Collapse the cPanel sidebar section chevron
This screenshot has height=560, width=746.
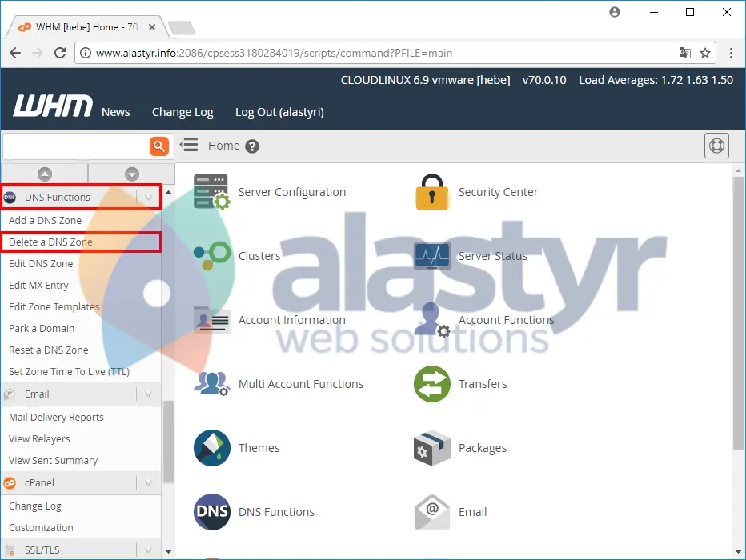tap(148, 483)
